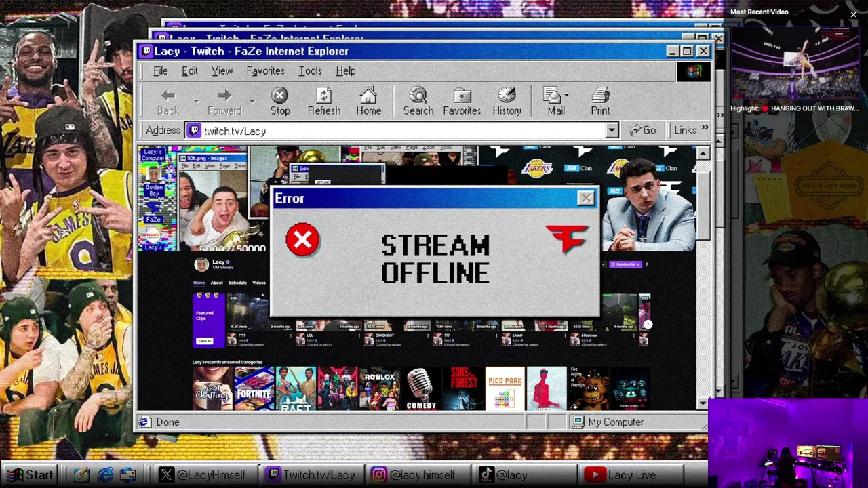This screenshot has height=488, width=868.
Task: Click the page scrollbar up arrow
Action: pyautogui.click(x=703, y=153)
